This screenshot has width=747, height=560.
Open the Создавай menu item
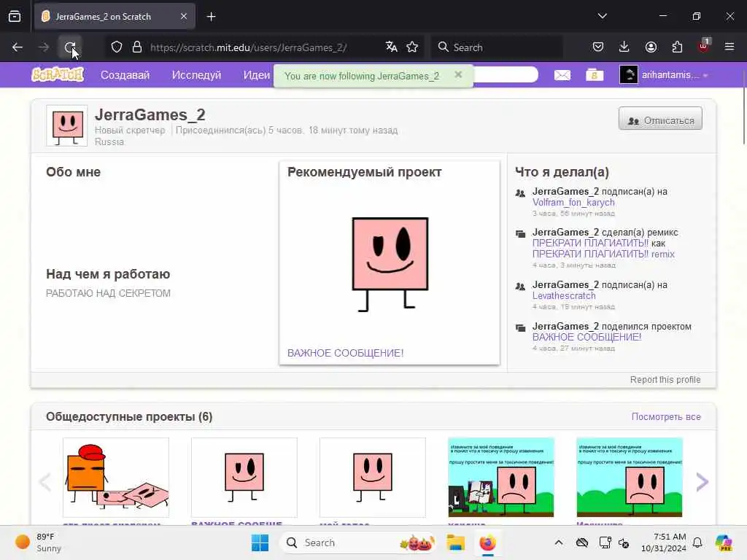coord(125,75)
